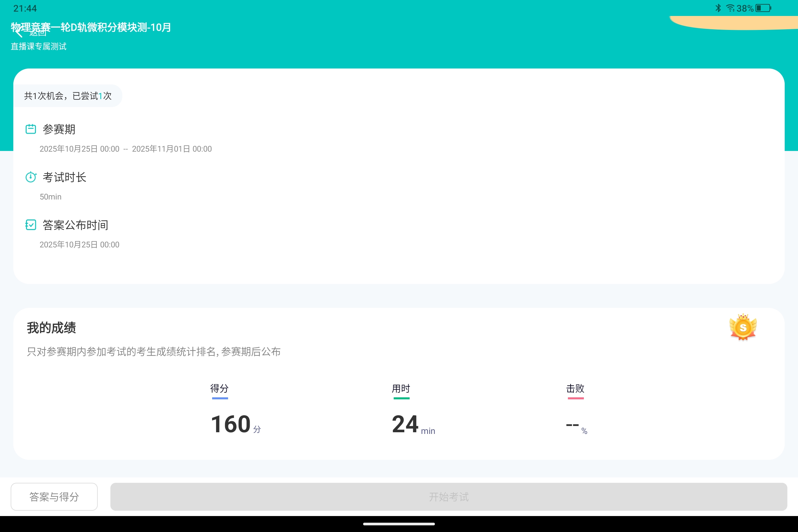The image size is (798, 532).
Task: Tap the disabled 开始考试 button
Action: 449,496
